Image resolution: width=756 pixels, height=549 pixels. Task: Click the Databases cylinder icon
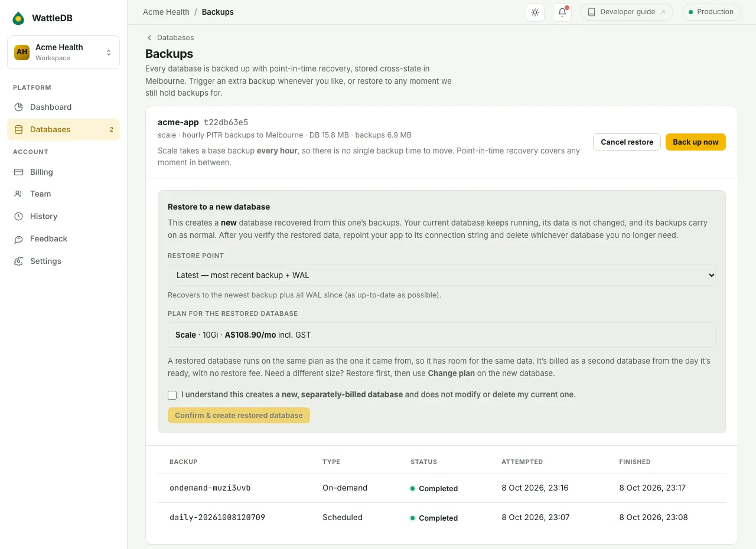pos(19,129)
